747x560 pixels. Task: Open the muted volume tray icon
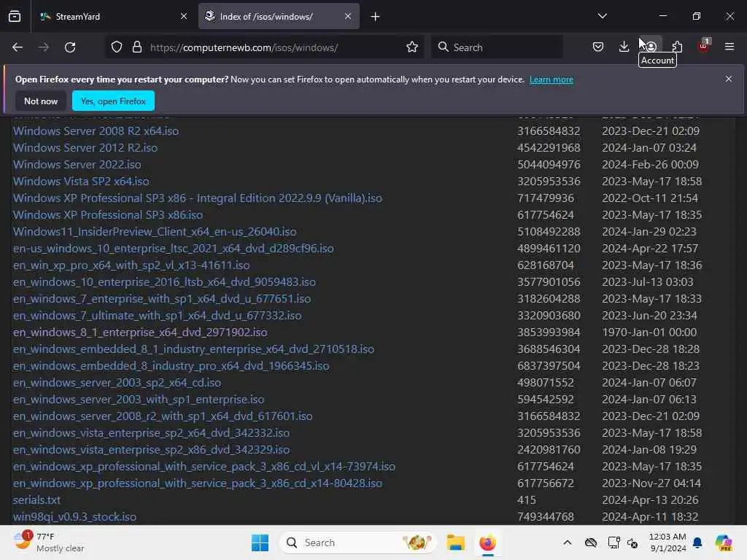632,542
